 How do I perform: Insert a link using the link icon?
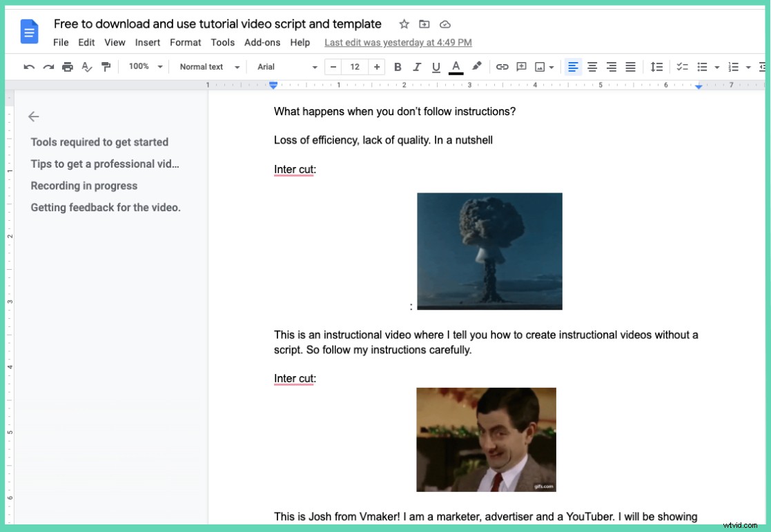point(502,66)
